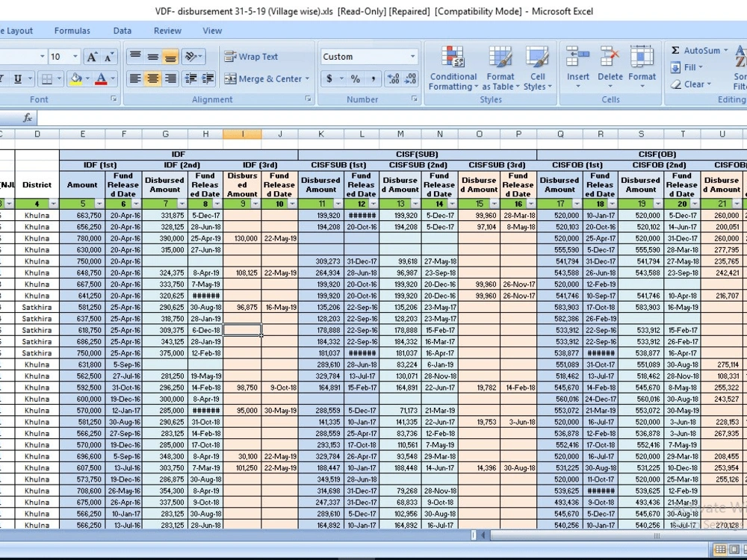The height and width of the screenshot is (560, 747).
Task: Open the Data ribbon tab
Action: pos(122,31)
